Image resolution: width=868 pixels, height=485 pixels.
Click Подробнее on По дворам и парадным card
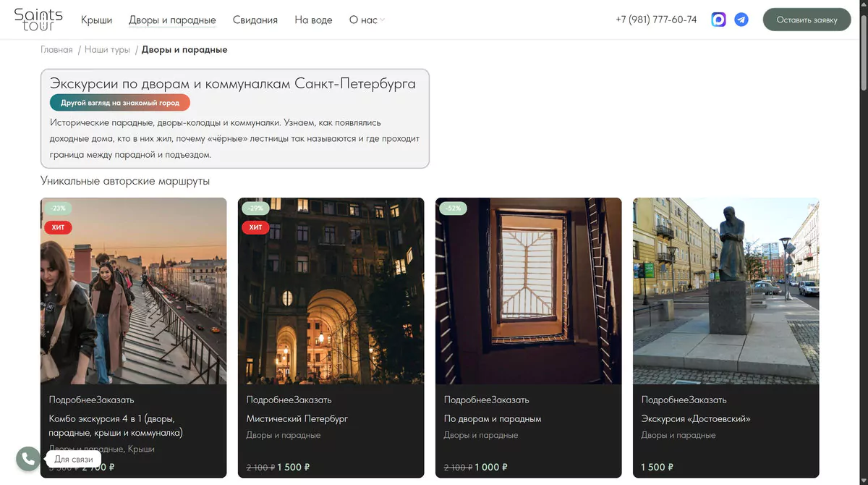point(467,400)
